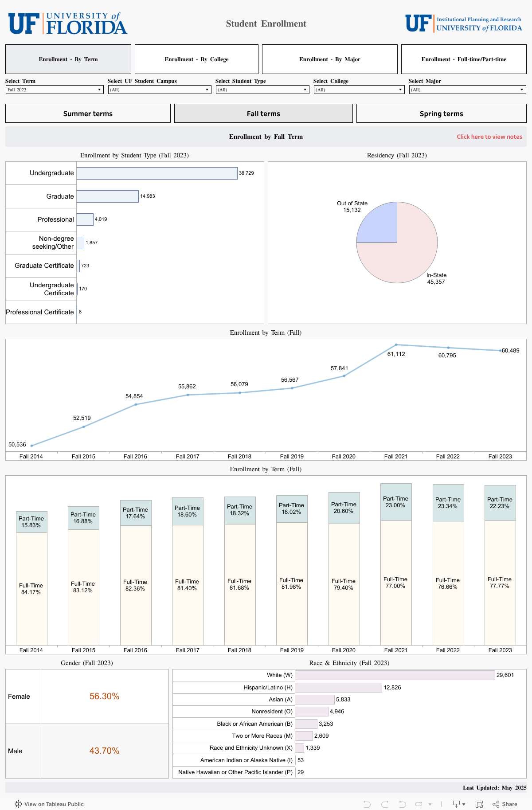Open the Select Student Type dropdown
This screenshot has width=532, height=810.
262,90
